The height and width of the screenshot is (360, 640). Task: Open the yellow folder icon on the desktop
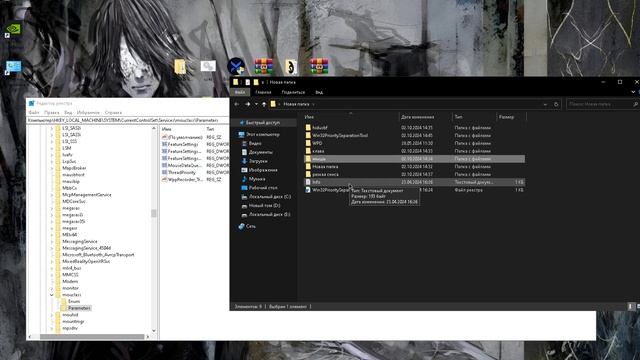180,67
